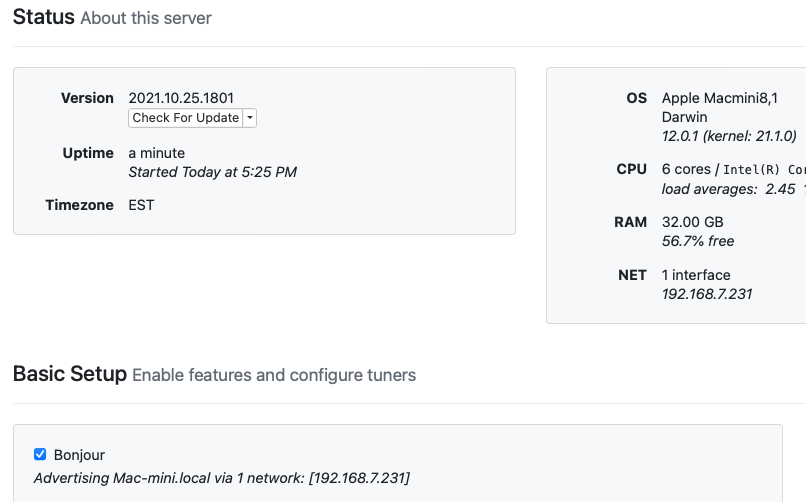The width and height of the screenshot is (806, 502).
Task: Click the version number 2021.10.25.1801
Action: (x=181, y=98)
